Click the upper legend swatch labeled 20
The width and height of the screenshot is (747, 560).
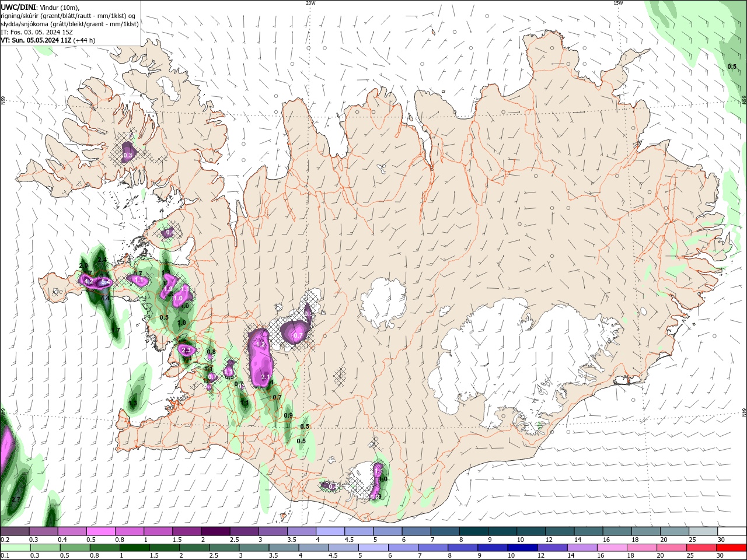click(x=675, y=531)
